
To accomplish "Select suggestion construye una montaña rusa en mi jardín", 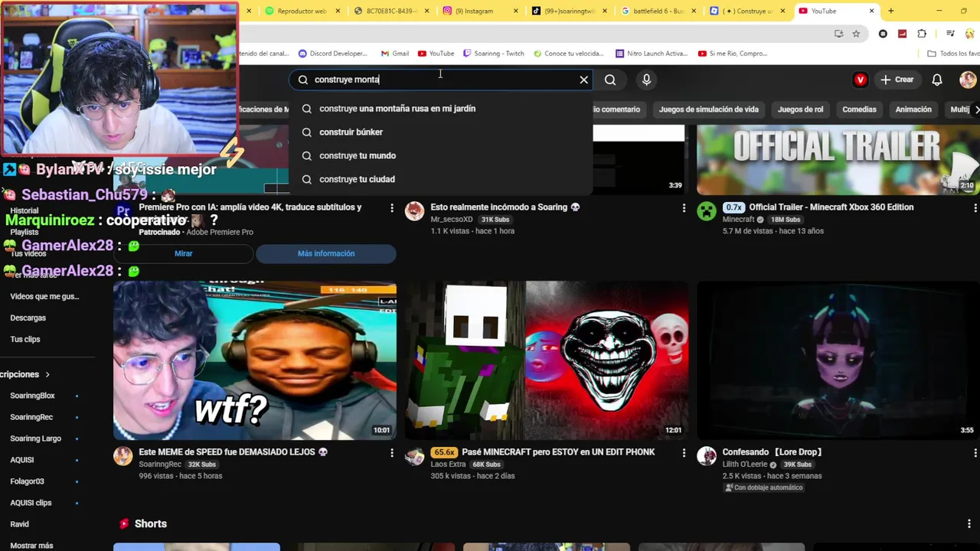I will pos(441,109).
